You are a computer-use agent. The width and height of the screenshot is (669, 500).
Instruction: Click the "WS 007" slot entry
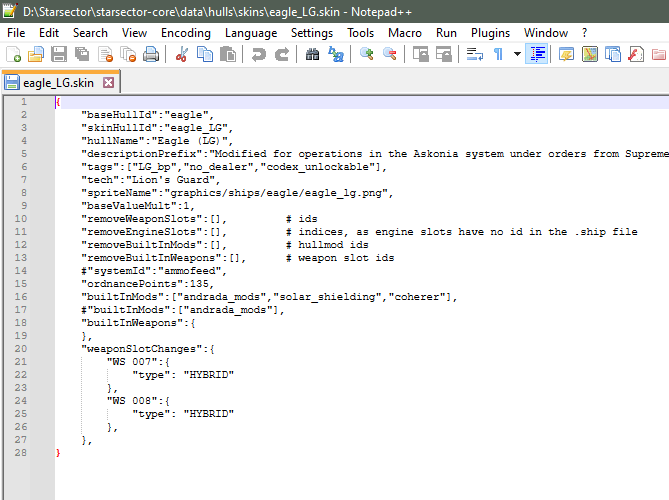pos(138,362)
